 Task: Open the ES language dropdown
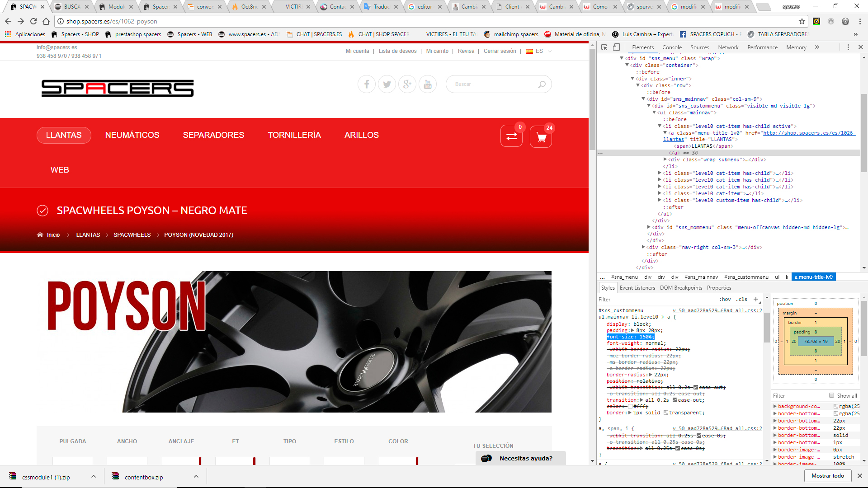point(539,51)
